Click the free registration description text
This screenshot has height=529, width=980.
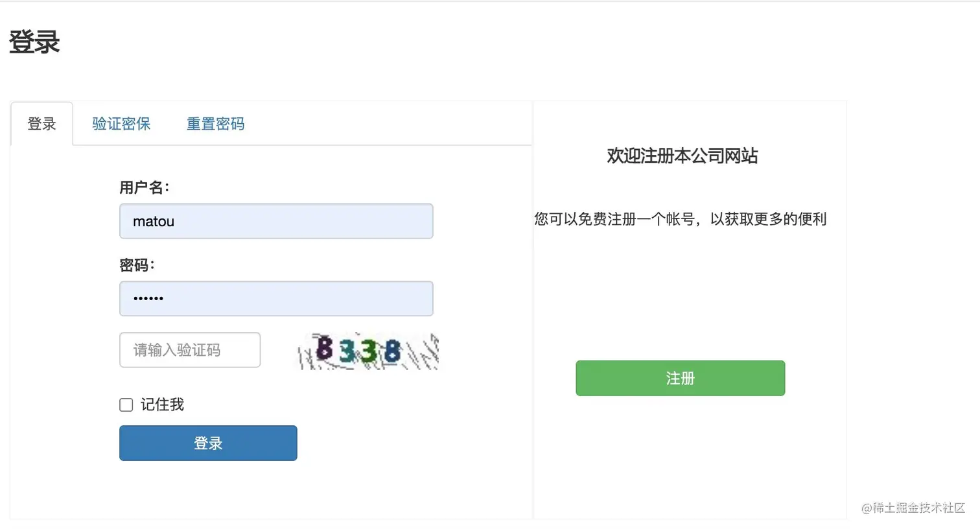click(x=679, y=218)
